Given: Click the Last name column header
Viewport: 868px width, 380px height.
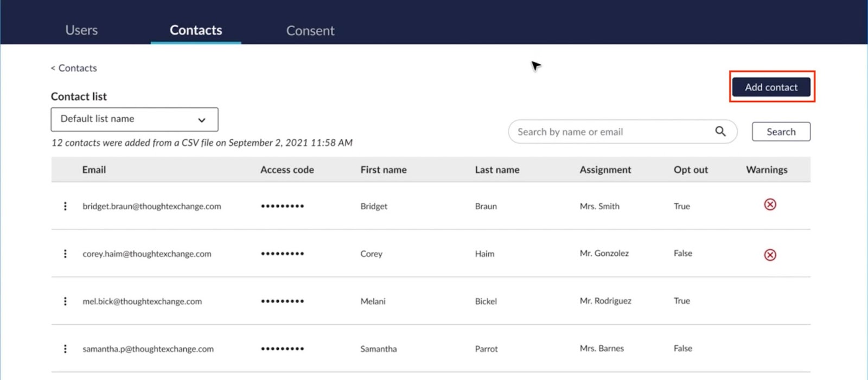Looking at the screenshot, I should click(497, 170).
